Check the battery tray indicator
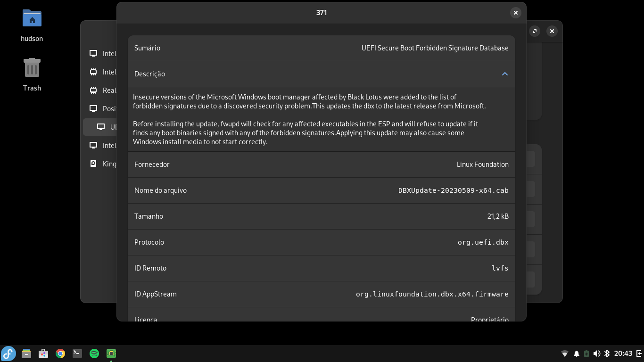 click(x=586, y=354)
